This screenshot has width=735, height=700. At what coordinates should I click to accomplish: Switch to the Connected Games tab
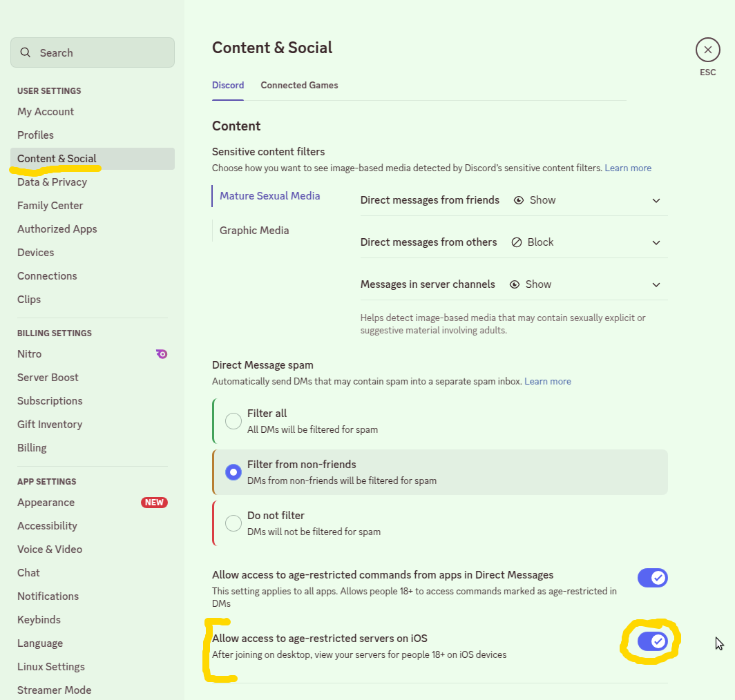(299, 86)
